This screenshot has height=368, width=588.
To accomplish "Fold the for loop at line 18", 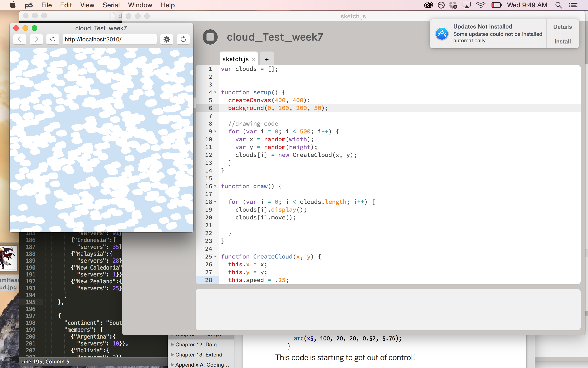I will [215, 202].
